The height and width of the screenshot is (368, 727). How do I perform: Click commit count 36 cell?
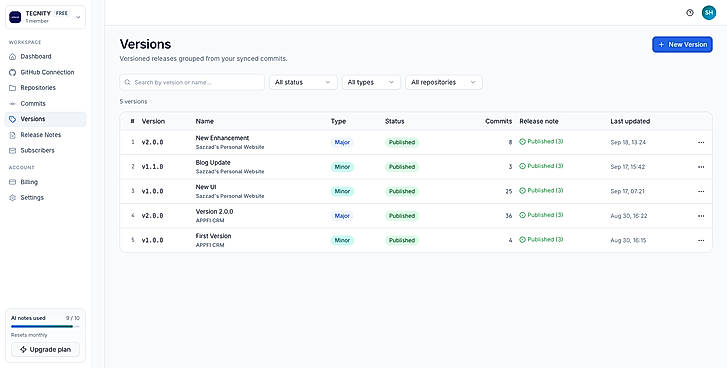pyautogui.click(x=509, y=216)
